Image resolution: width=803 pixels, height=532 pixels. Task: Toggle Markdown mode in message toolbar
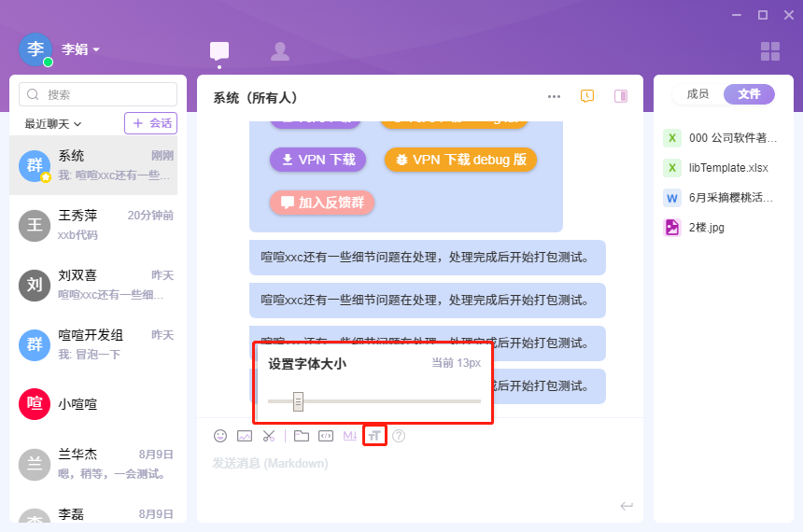pyautogui.click(x=350, y=435)
